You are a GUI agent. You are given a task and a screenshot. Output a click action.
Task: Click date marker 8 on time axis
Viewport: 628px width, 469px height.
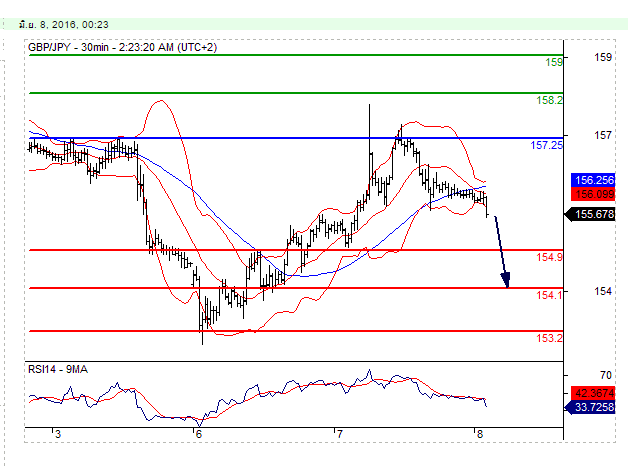(480, 434)
